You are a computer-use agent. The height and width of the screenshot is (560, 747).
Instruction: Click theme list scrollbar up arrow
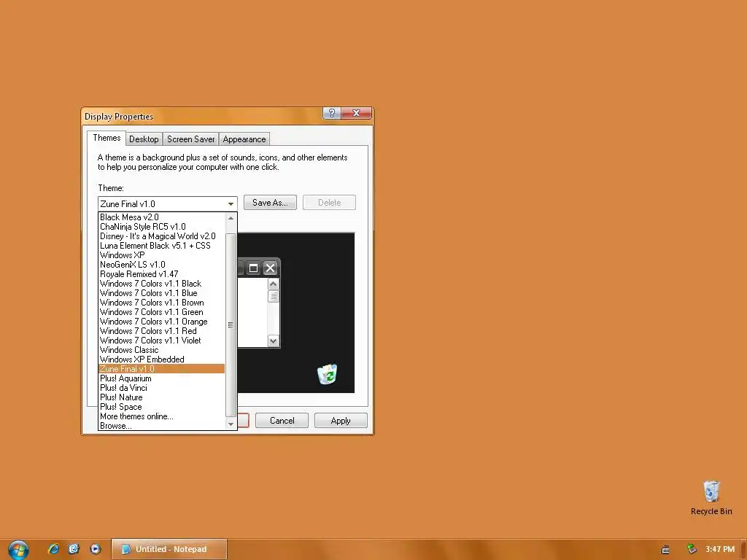[231, 218]
